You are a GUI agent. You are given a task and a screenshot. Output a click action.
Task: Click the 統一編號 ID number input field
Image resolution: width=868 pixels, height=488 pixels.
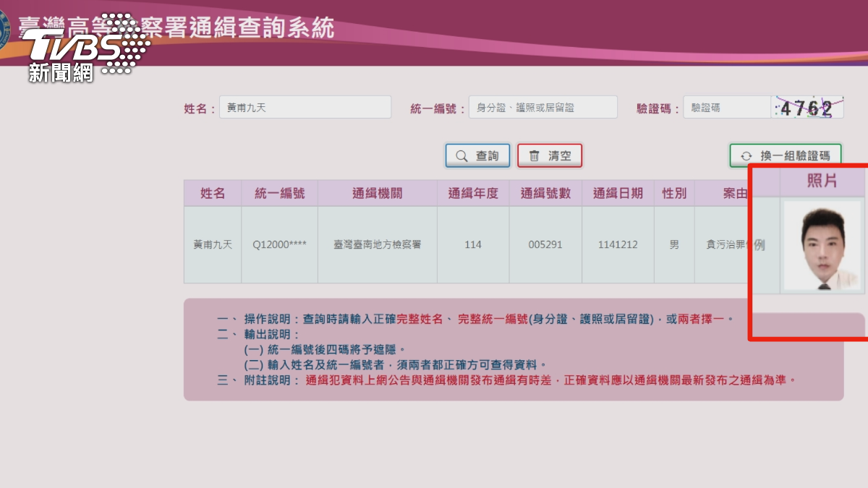pyautogui.click(x=544, y=106)
